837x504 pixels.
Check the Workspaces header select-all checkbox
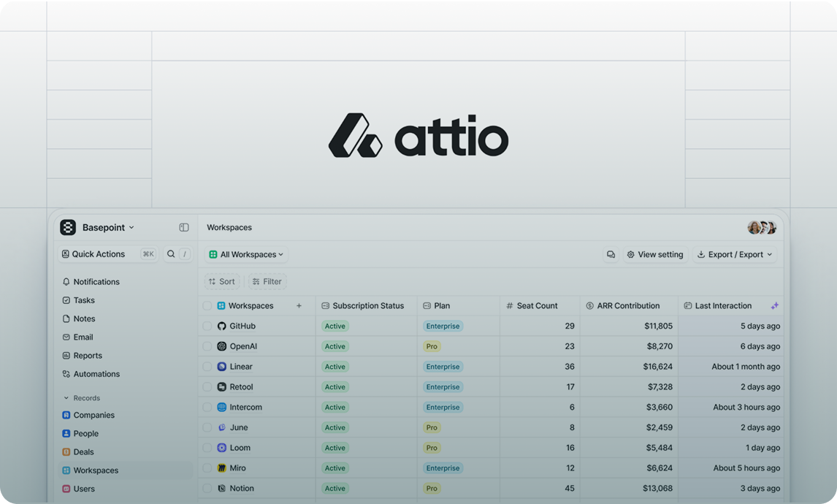[x=207, y=305]
